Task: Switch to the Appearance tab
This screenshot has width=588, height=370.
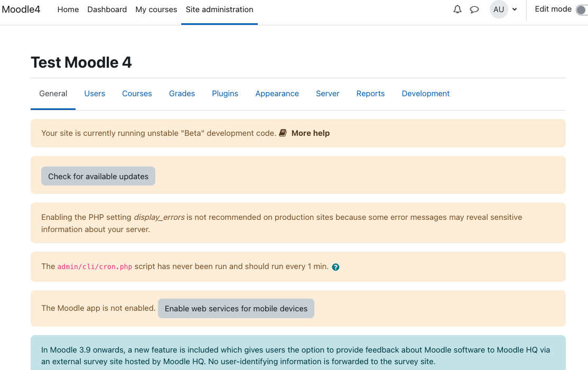Action: pyautogui.click(x=277, y=94)
